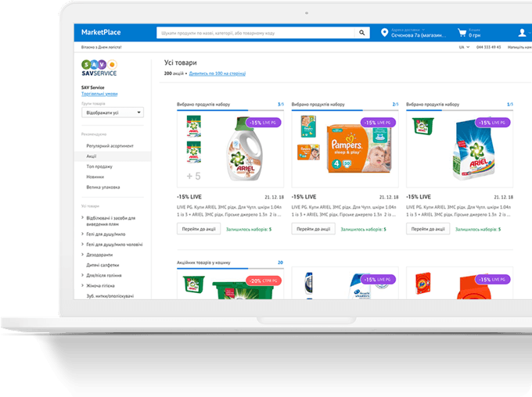The height and width of the screenshot is (397, 532).
Task: Click the small Ariel pods thumbnail in third card
Action: (x=422, y=126)
